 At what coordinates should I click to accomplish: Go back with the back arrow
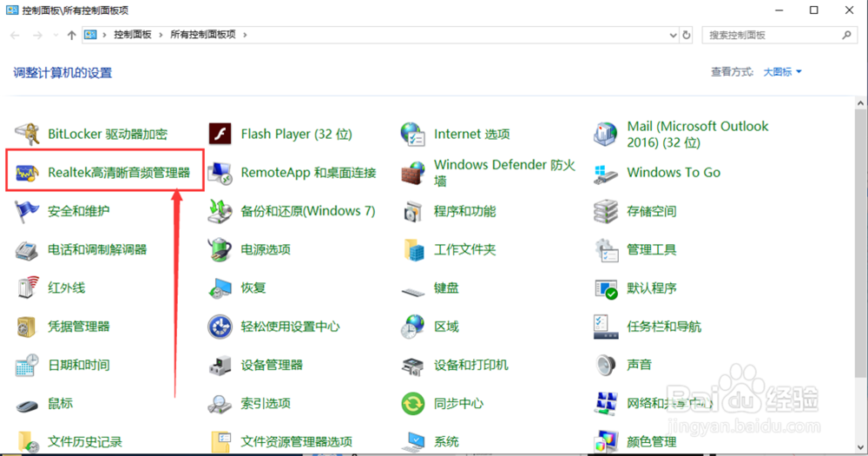[15, 35]
